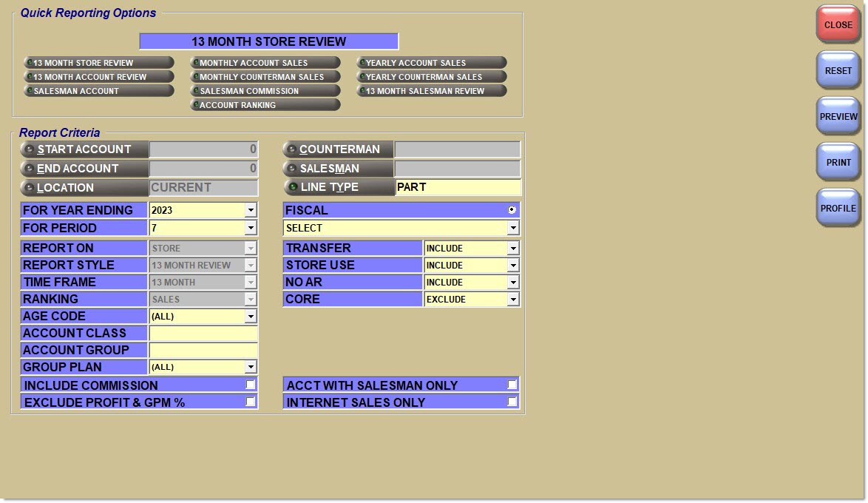Choose Monthly Account Sales quick report
The width and height of the screenshot is (868, 503).
click(265, 63)
